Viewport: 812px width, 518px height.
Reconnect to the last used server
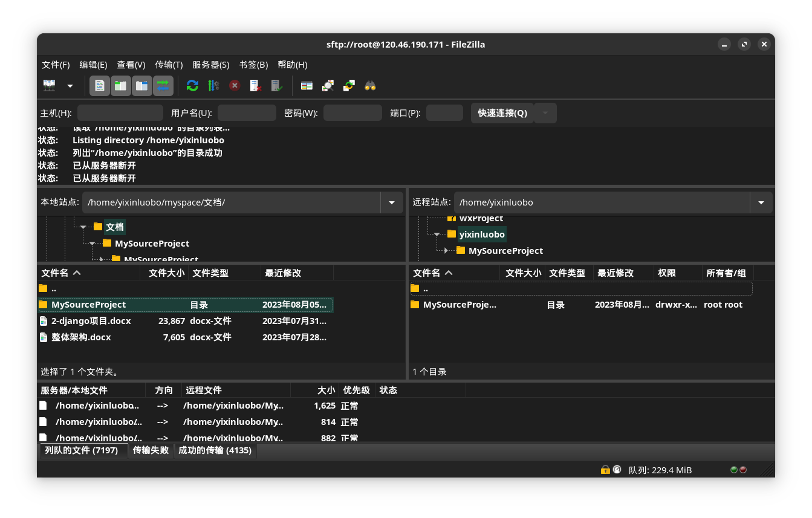tap(276, 85)
